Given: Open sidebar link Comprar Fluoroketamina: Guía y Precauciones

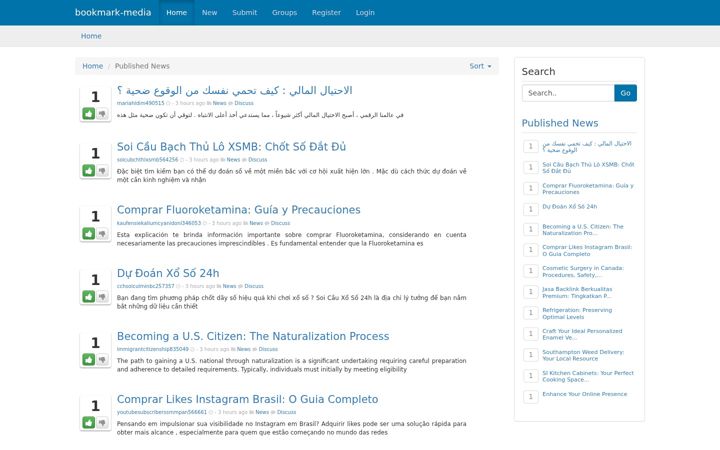Looking at the screenshot, I should pyautogui.click(x=588, y=189).
